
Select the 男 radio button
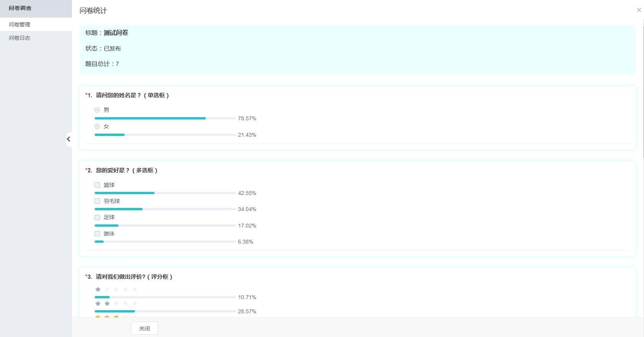pos(97,110)
